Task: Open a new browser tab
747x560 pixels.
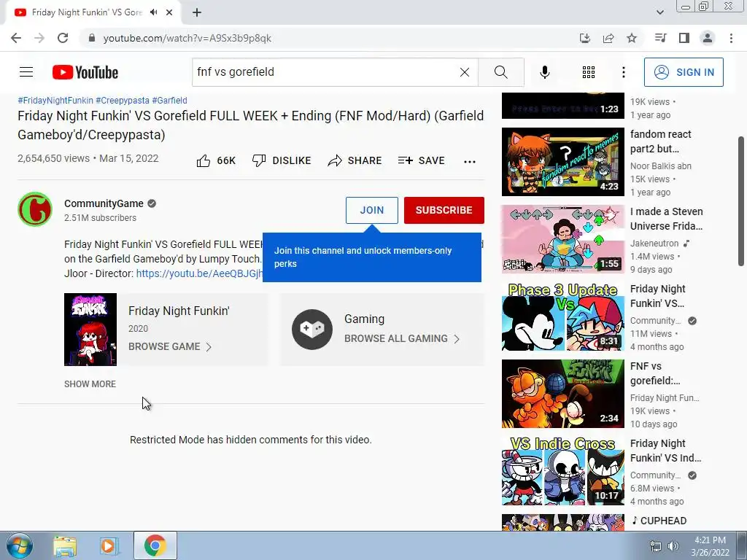Action: pos(197,12)
